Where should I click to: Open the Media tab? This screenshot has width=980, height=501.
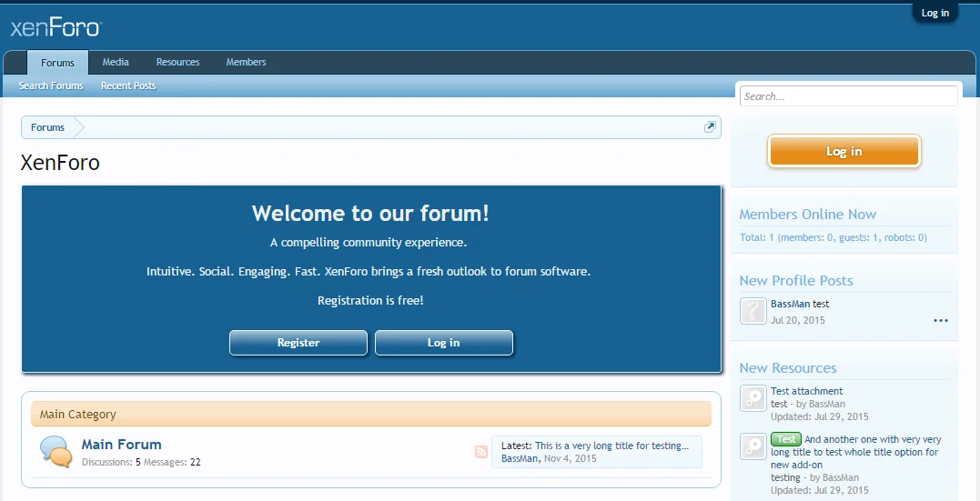point(116,62)
